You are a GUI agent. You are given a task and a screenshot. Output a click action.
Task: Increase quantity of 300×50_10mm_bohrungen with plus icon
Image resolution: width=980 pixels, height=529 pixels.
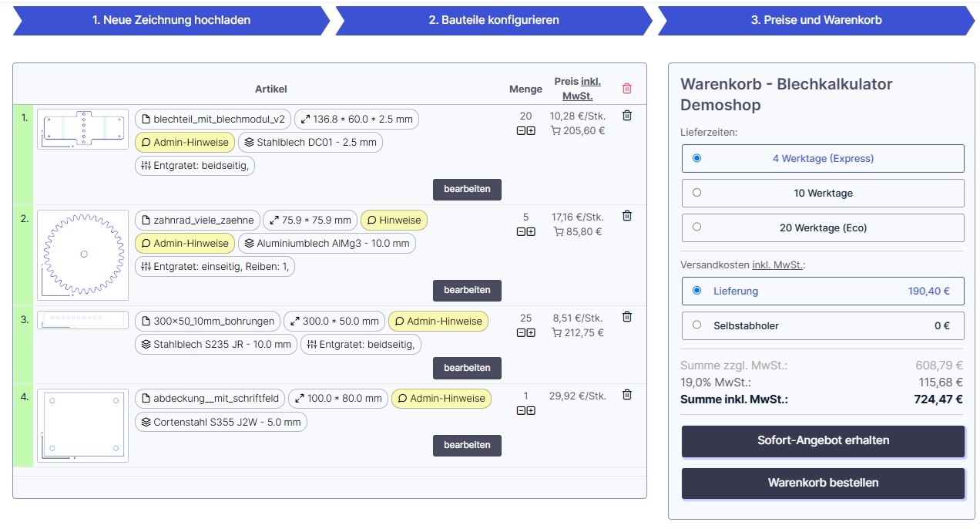pyautogui.click(x=531, y=332)
